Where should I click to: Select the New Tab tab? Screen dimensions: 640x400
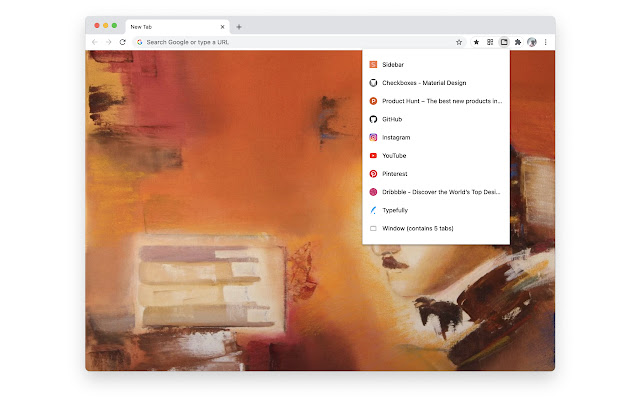(x=178, y=27)
